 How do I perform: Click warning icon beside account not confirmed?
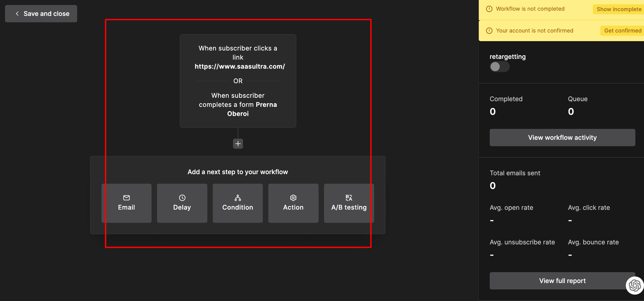coord(489,31)
